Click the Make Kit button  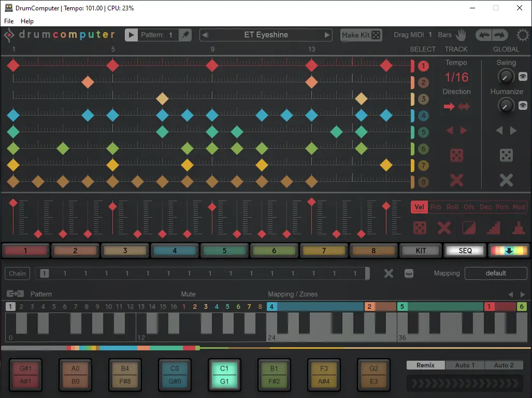[x=361, y=35]
